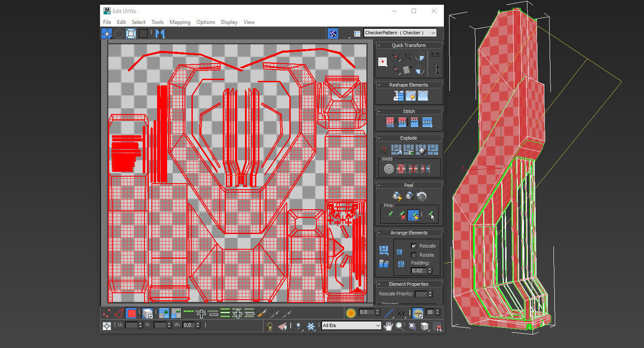Check the Rotate checkbox
The height and width of the screenshot is (348, 644).
click(x=413, y=255)
